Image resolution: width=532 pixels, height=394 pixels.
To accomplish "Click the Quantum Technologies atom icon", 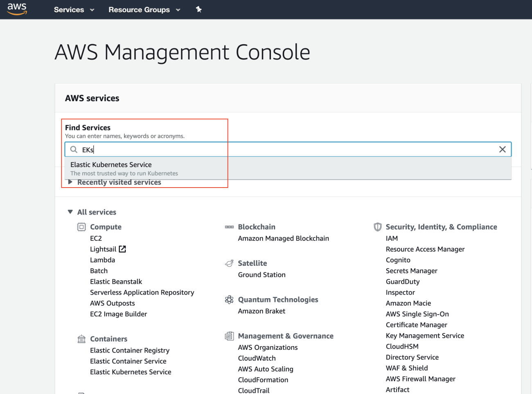I will [229, 300].
